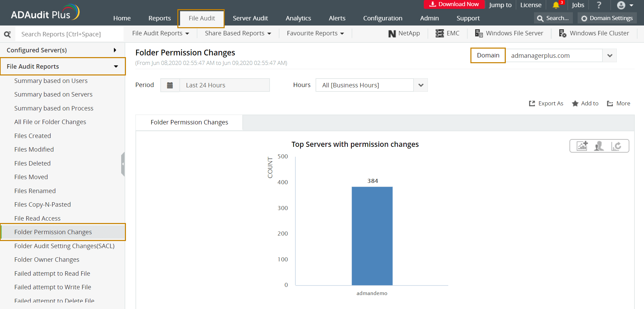Image resolution: width=644 pixels, height=309 pixels.
Task: Switch to the File Audit tab
Action: click(202, 18)
